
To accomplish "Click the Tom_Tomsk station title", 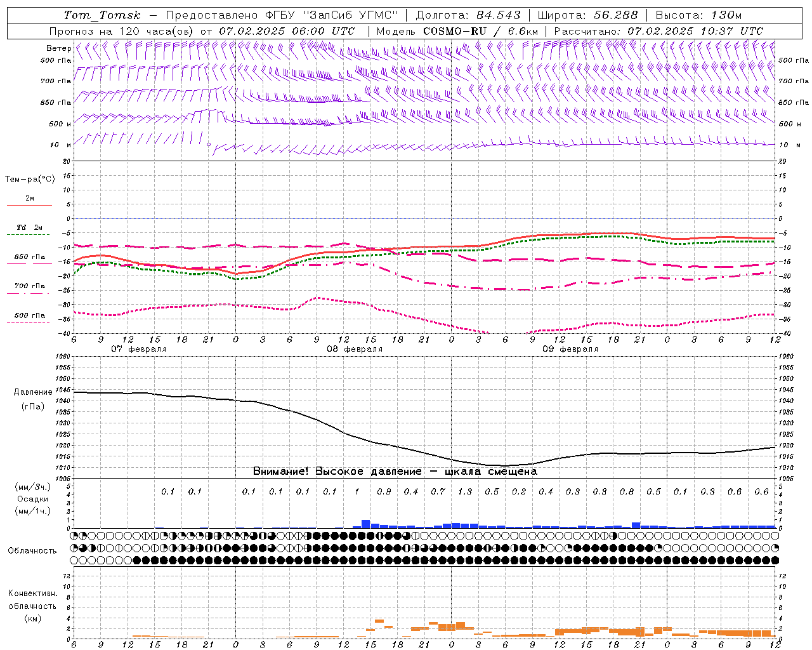I will click(x=103, y=15).
